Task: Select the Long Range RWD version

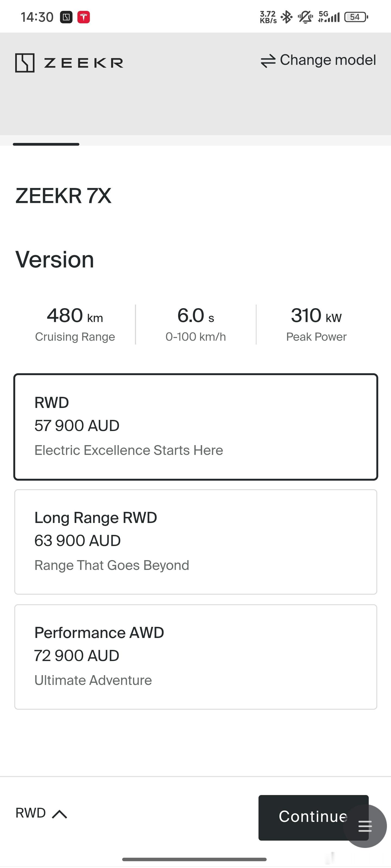Action: pos(196,542)
